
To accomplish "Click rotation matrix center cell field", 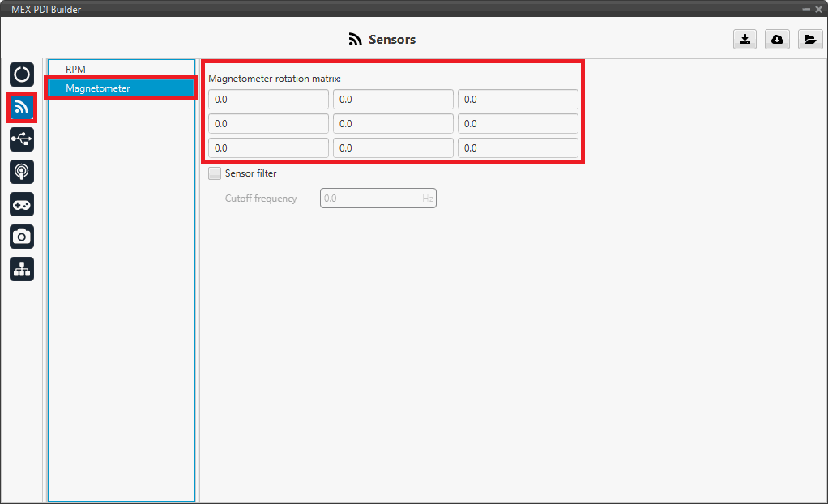I will pyautogui.click(x=393, y=124).
